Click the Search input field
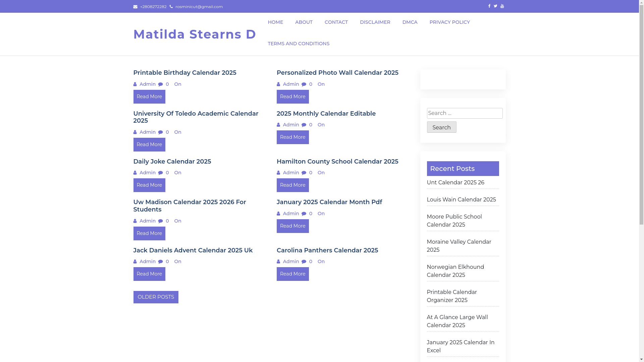This screenshot has width=644, height=362. (x=465, y=113)
